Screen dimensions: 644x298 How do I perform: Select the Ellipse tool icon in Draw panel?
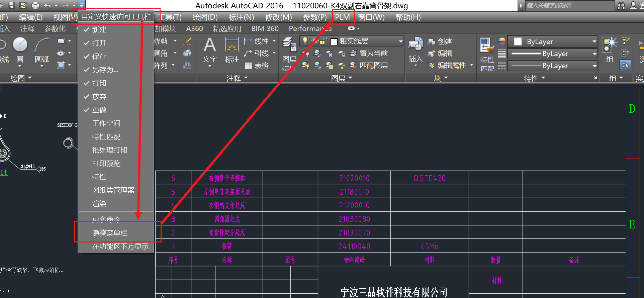[x=61, y=53]
